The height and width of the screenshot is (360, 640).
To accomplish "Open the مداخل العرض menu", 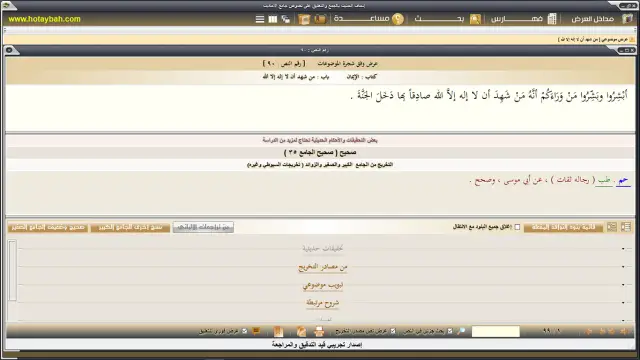I will coord(592,19).
